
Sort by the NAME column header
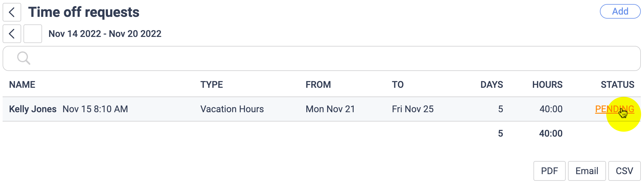click(22, 85)
